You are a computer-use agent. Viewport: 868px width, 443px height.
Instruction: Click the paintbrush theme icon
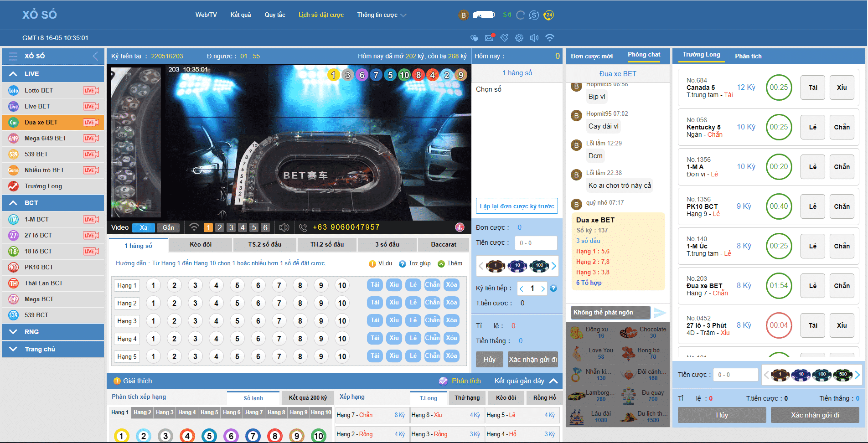504,38
